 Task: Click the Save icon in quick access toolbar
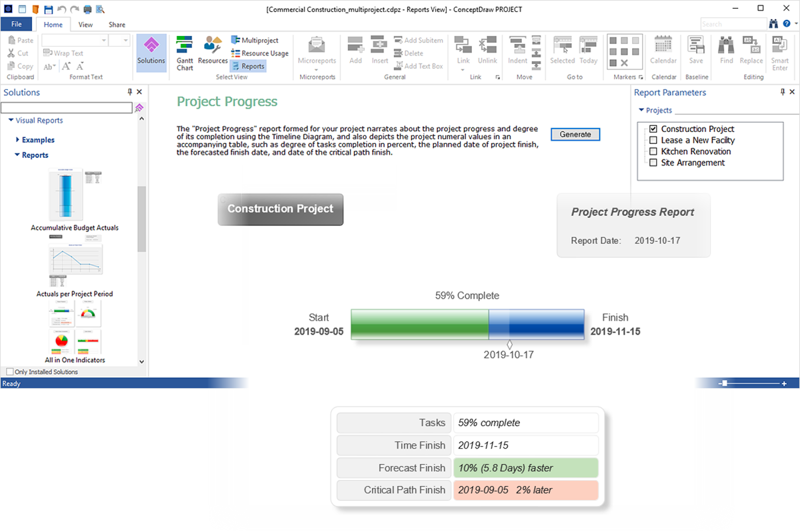[x=48, y=9]
